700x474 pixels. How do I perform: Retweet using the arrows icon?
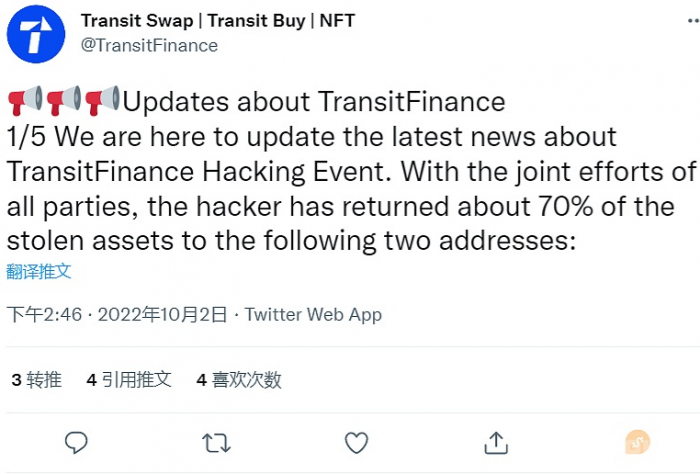216,441
